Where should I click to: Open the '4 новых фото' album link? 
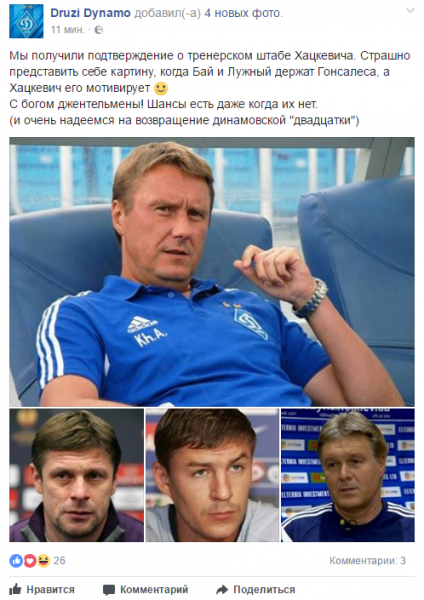(x=243, y=13)
